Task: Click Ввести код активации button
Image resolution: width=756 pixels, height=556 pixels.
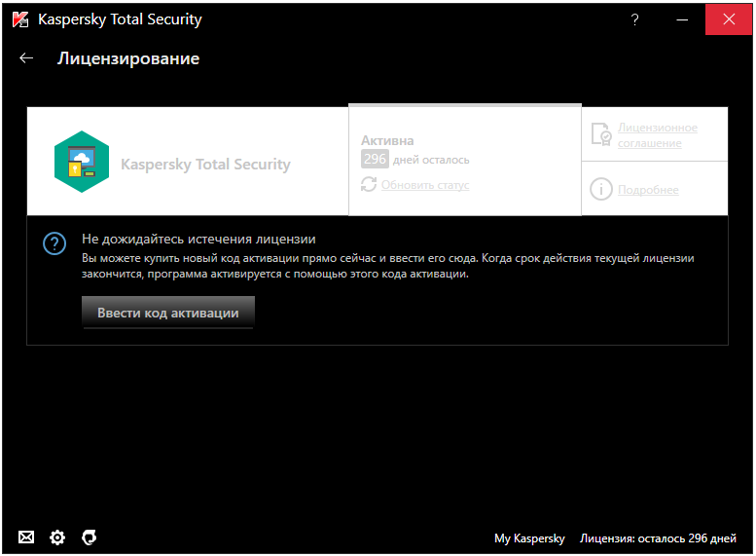Action: tap(167, 313)
